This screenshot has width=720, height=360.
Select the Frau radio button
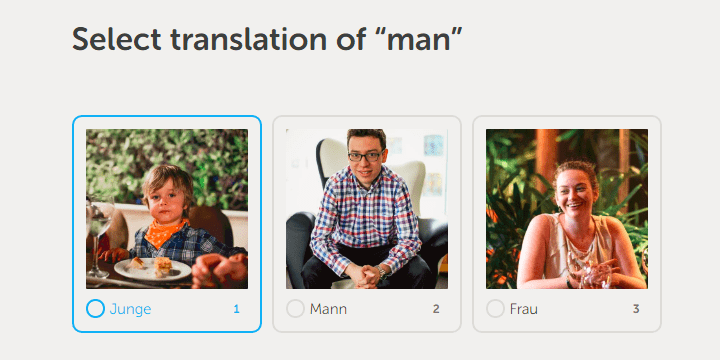[x=495, y=309]
